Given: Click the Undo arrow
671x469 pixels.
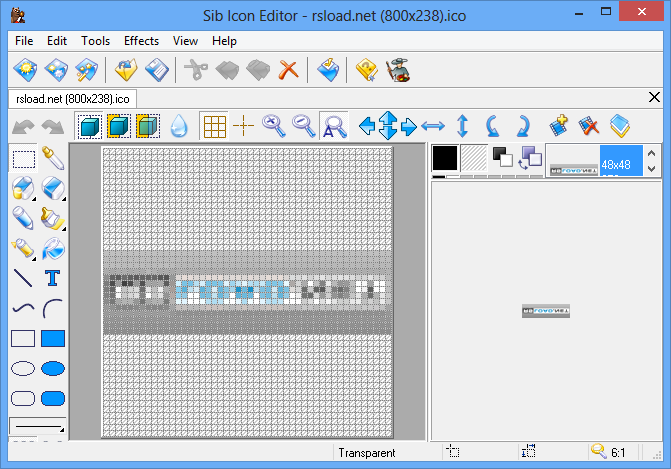Looking at the screenshot, I should pos(23,127).
